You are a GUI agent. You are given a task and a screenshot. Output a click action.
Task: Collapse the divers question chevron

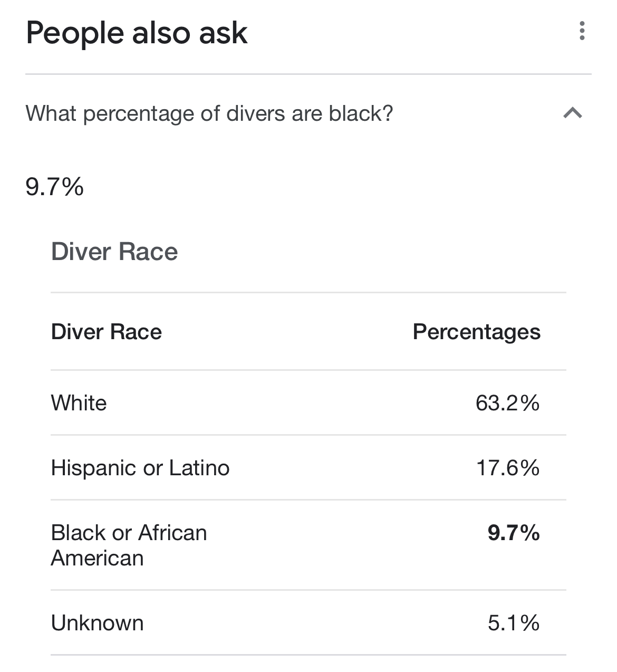[573, 113]
